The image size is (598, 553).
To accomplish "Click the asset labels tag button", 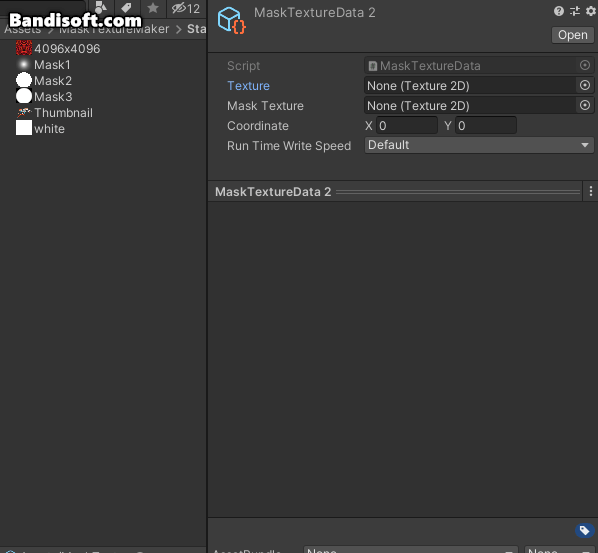I will tap(584, 530).
